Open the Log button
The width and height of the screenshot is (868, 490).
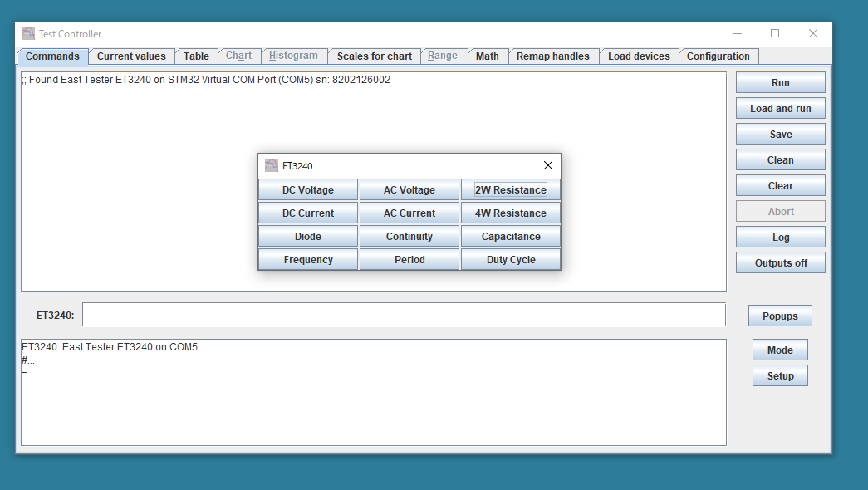(781, 237)
